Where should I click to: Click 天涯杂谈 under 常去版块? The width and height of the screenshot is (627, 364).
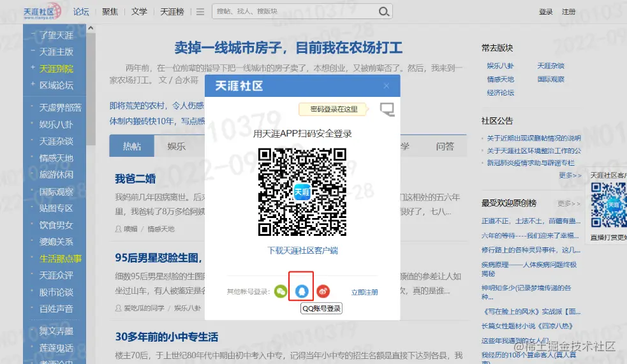pos(550,66)
